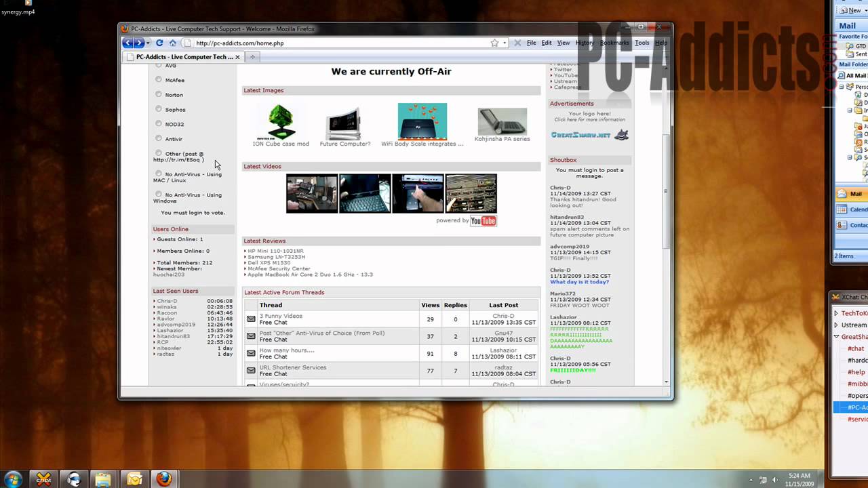The width and height of the screenshot is (868, 488).
Task: Select the Sophos poll option
Action: click(x=159, y=108)
